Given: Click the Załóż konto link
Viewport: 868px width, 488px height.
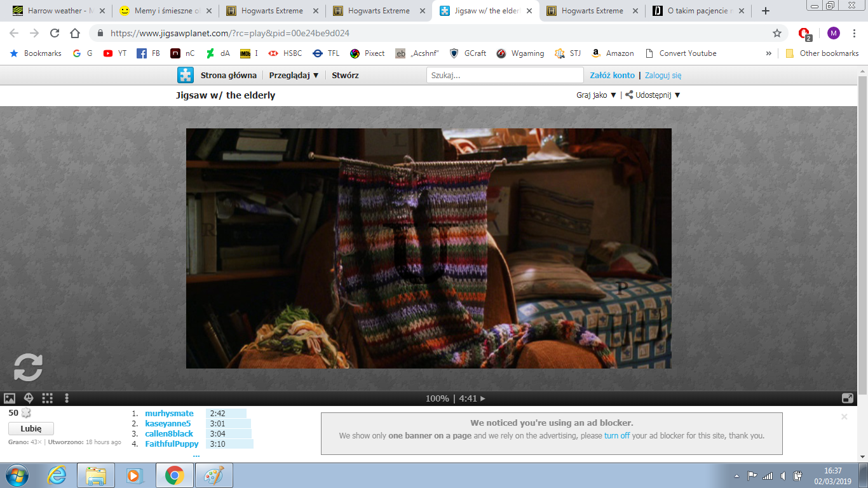Looking at the screenshot, I should [612, 75].
